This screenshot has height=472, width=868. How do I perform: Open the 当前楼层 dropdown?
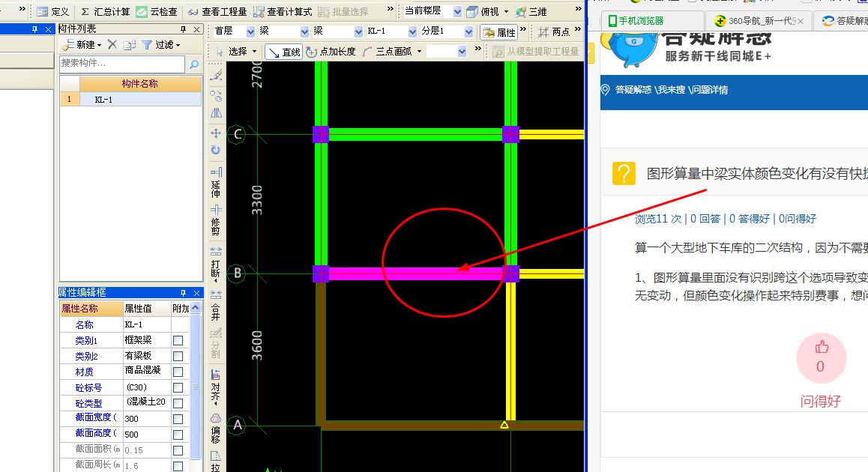click(457, 12)
